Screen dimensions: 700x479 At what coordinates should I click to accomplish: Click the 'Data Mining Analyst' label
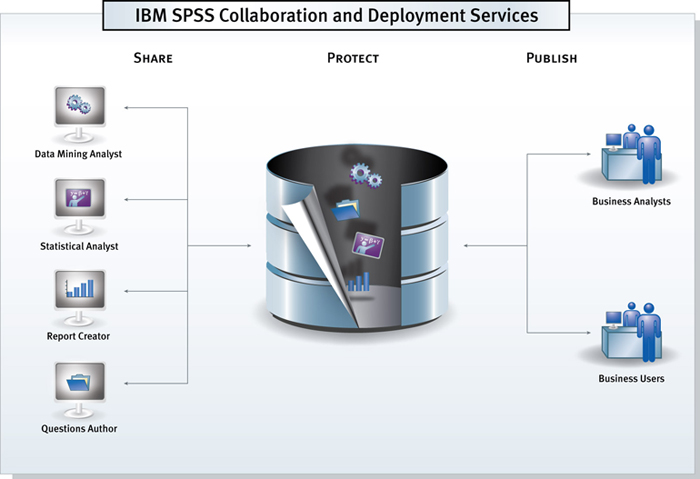(78, 154)
